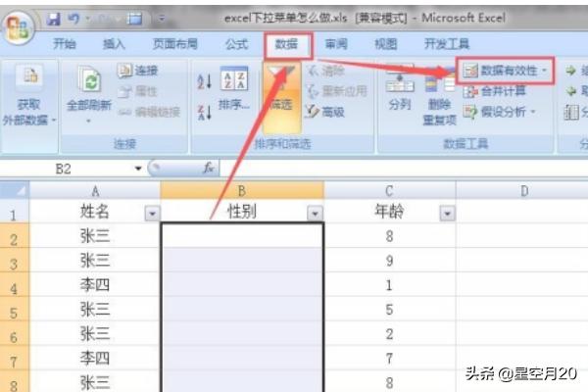Screen dimensions: 588x392
Task: Select row 2 header
Action: tap(14, 235)
